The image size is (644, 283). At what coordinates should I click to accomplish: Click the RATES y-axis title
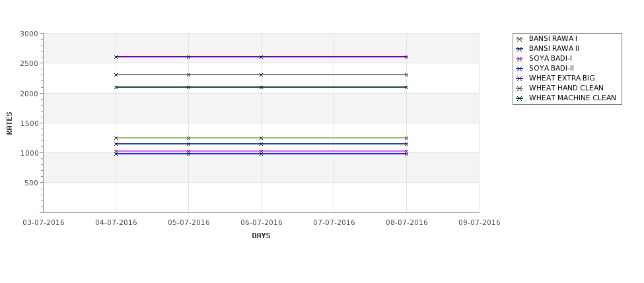[9, 123]
